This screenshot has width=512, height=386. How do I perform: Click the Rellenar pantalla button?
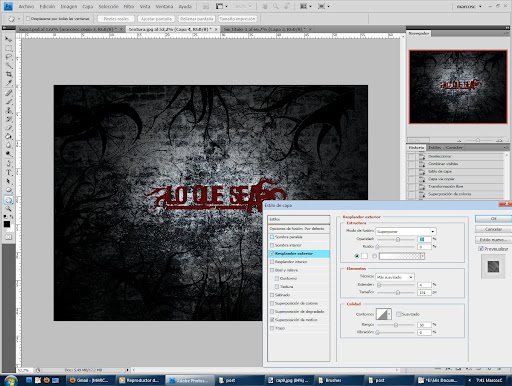click(x=197, y=19)
